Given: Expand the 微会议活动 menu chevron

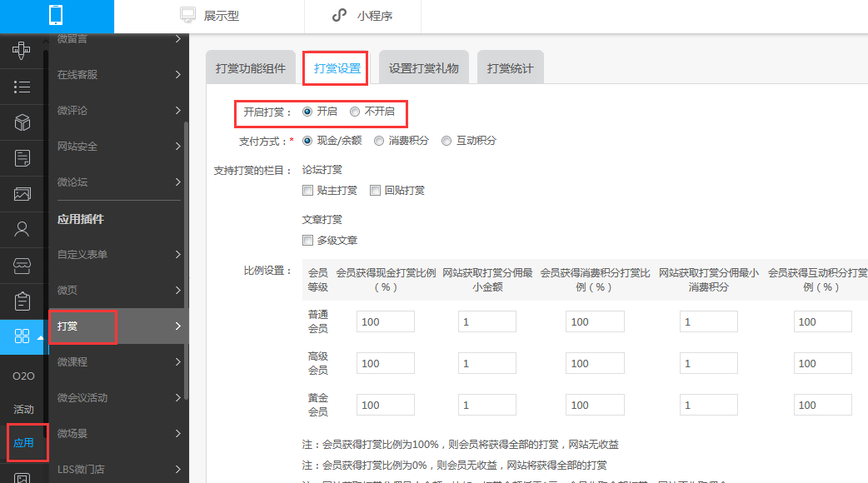Looking at the screenshot, I should pos(177,397).
